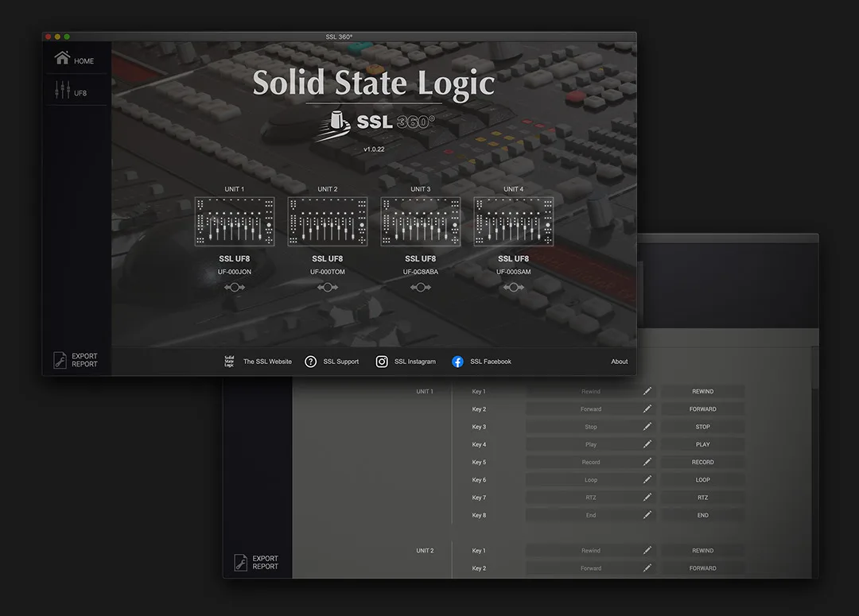This screenshot has width=859, height=616.
Task: Click the STOP default button
Action: tap(702, 427)
